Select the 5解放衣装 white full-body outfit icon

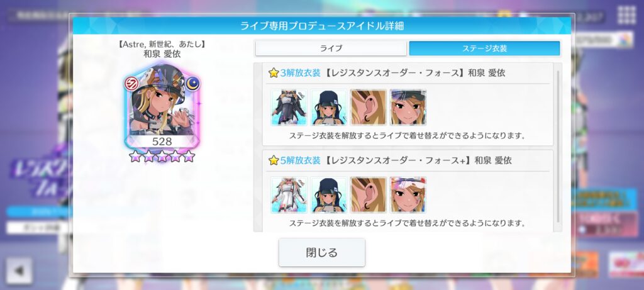pyautogui.click(x=289, y=195)
